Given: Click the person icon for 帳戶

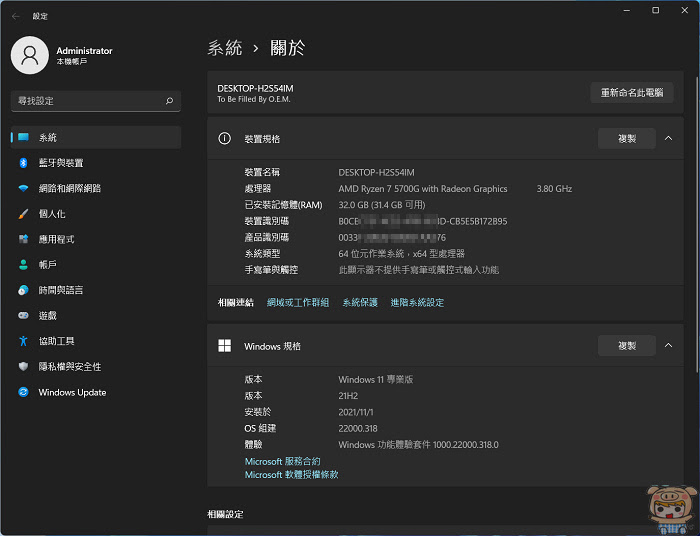Looking at the screenshot, I should (23, 265).
